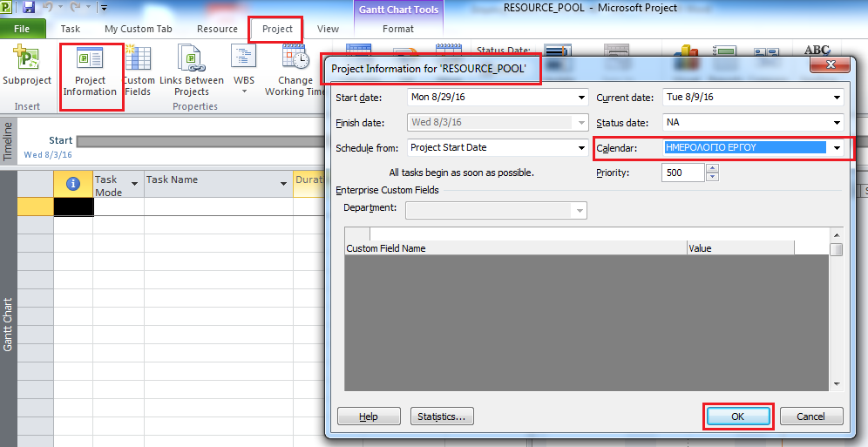Click the Statistics... button

[x=442, y=417]
